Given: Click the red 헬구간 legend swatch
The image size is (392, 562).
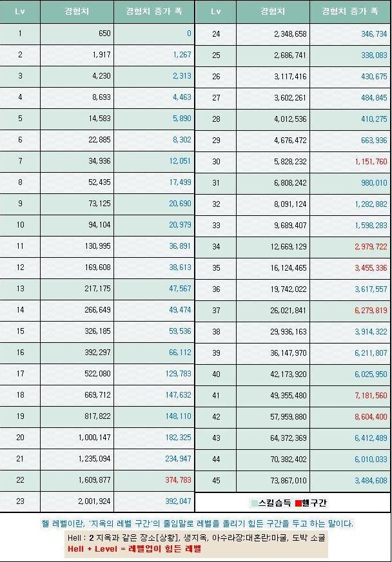Looking at the screenshot, I should (297, 503).
